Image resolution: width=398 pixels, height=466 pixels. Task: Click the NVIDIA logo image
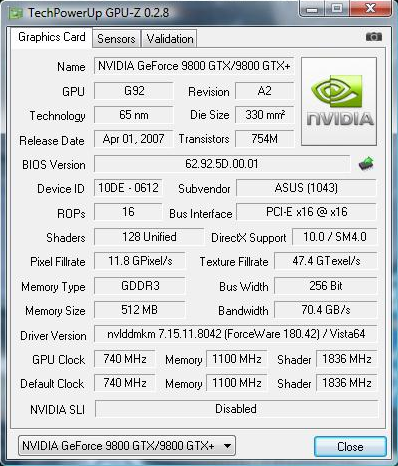tap(339, 101)
